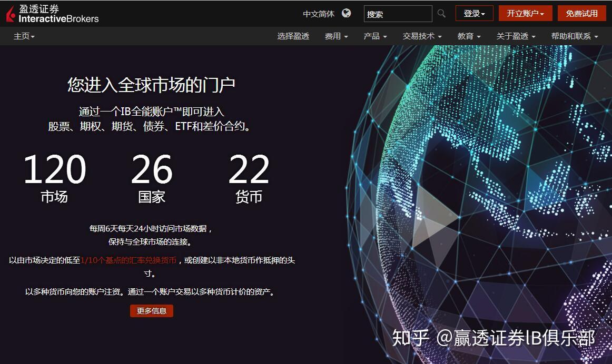The image size is (612, 364).
Task: Expand the 开立账户 dropdown
Action: 525,13
